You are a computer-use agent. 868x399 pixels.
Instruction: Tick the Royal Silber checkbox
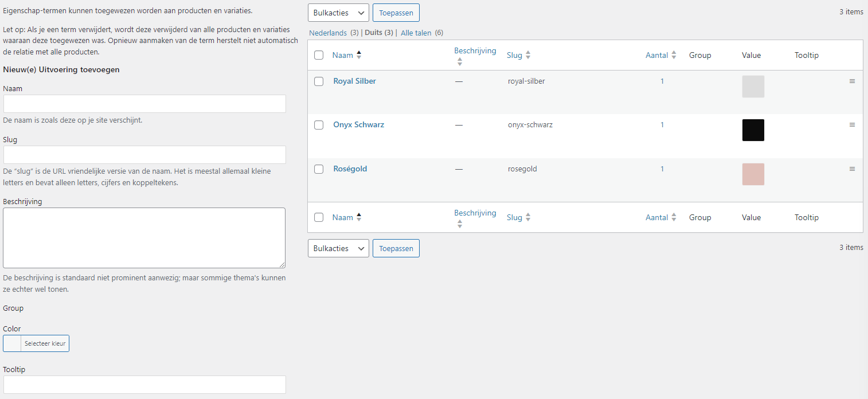tap(319, 81)
